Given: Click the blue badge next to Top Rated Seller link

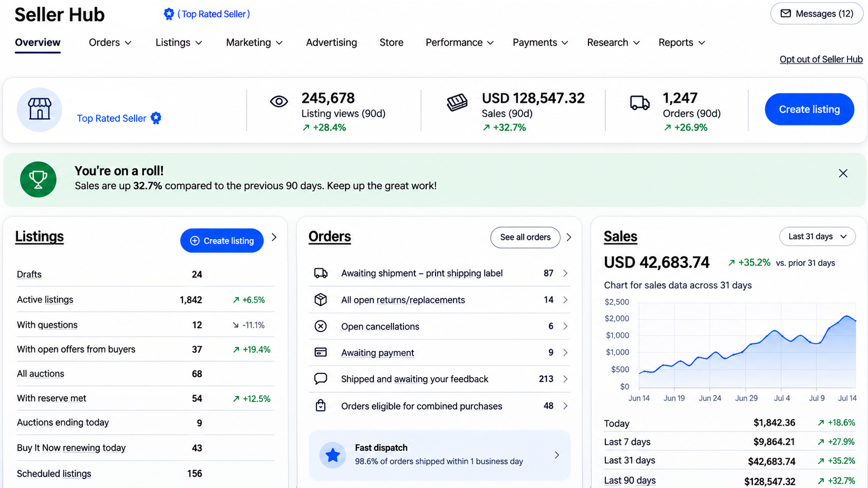Looking at the screenshot, I should click(x=156, y=118).
